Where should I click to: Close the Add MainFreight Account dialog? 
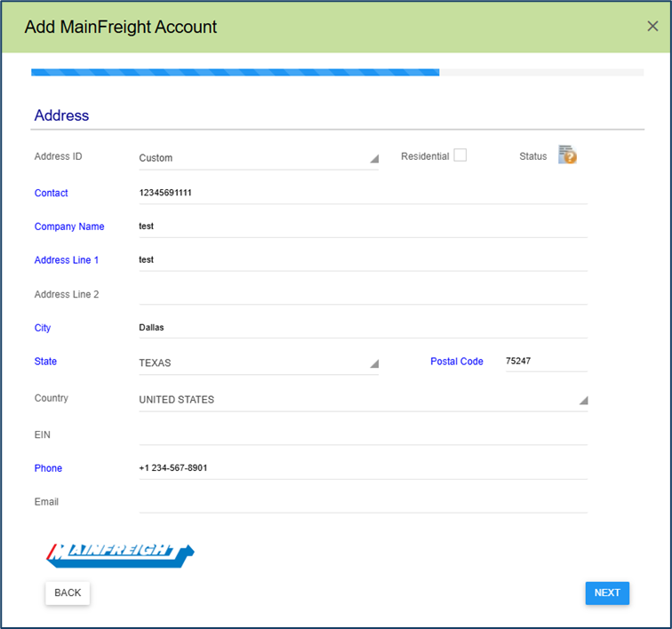pos(652,26)
